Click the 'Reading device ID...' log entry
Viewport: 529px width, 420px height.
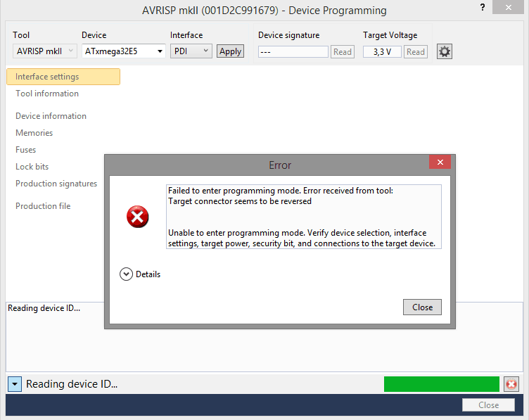pyautogui.click(x=44, y=308)
